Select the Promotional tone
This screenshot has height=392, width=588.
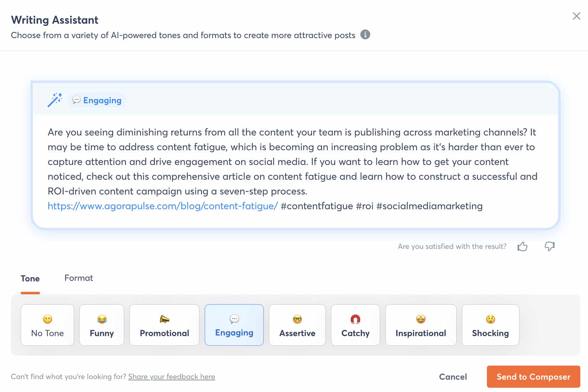[x=164, y=325]
